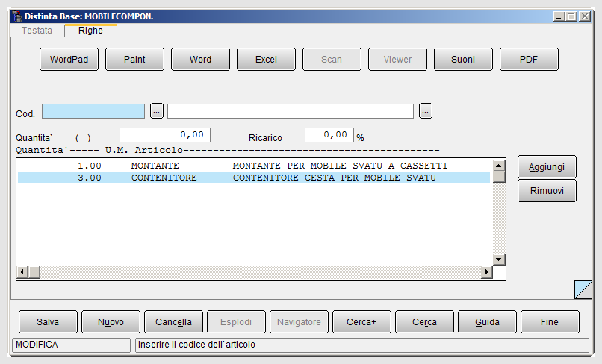Click quantity 1.00 in the list
Screen dimensions: 602x364
coord(90,166)
